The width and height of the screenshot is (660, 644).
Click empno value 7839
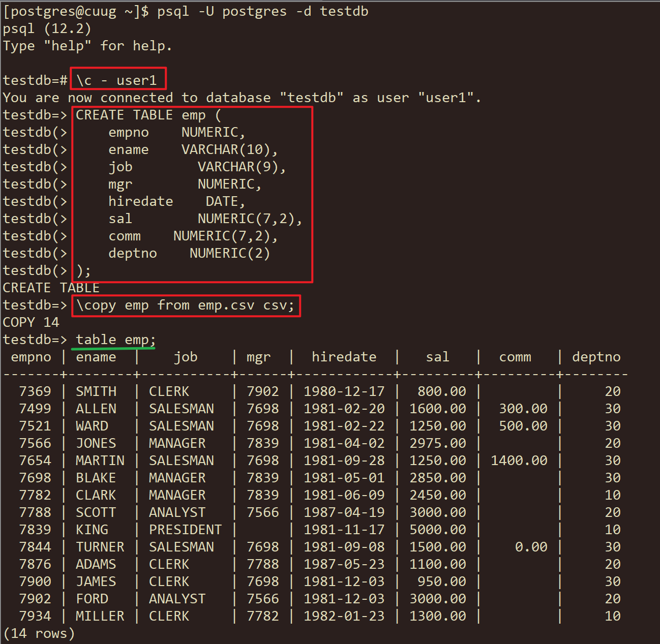[35, 530]
